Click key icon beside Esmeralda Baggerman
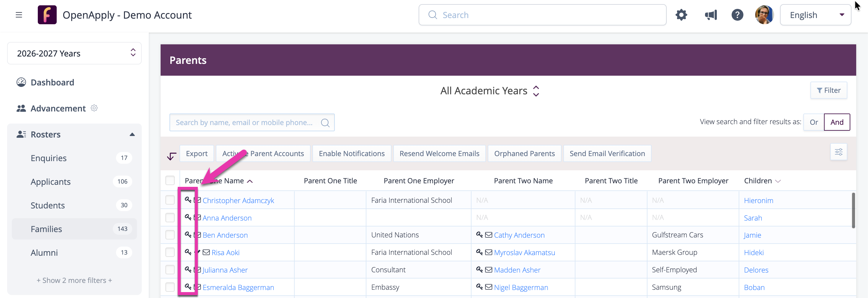The width and height of the screenshot is (868, 298). tap(188, 287)
